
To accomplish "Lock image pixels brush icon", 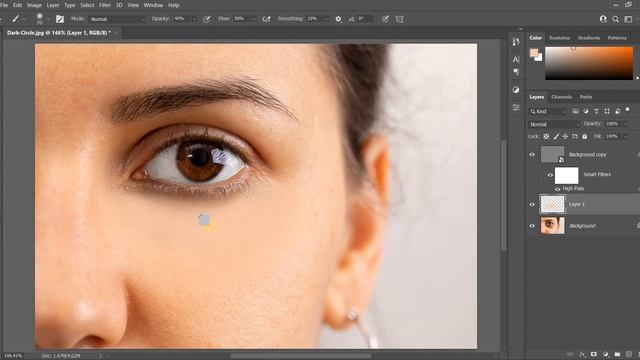I will coord(556,136).
